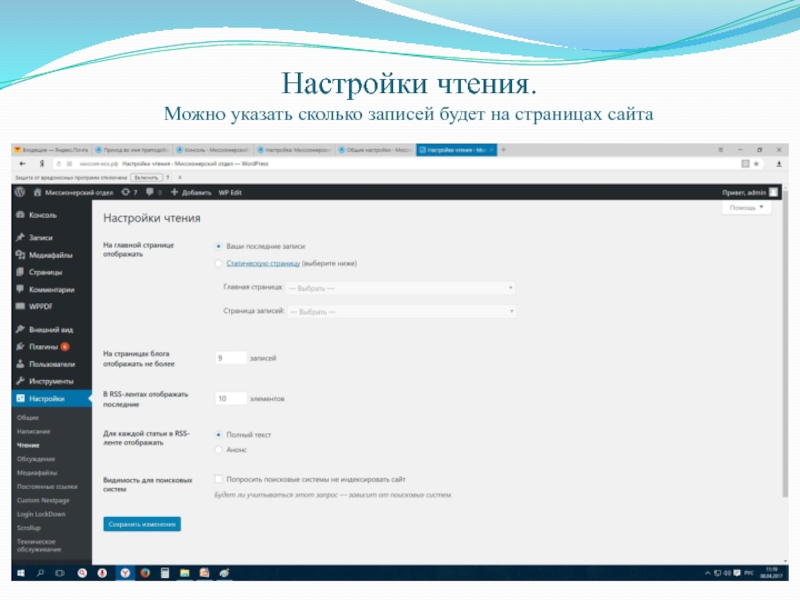Open comments bubble in admin bar
This screenshot has width=800, height=600.
[x=154, y=192]
